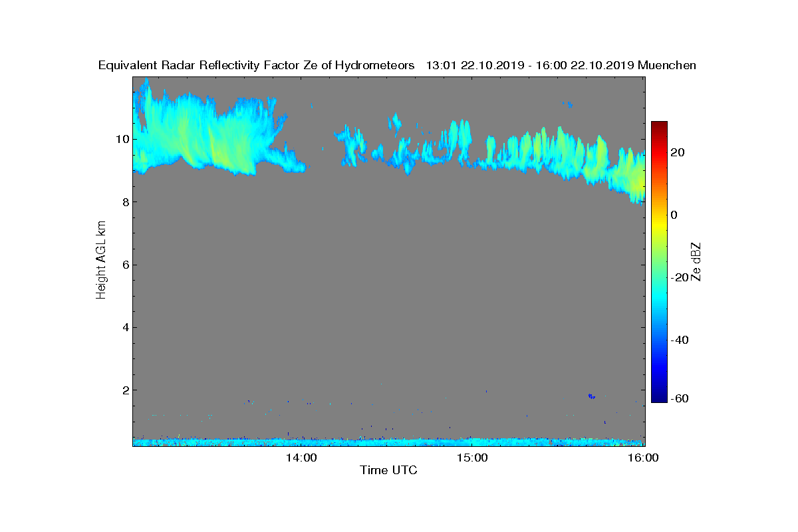This screenshot has height=532, width=798.
Task: Click the height tick label '8'
Action: click(125, 202)
